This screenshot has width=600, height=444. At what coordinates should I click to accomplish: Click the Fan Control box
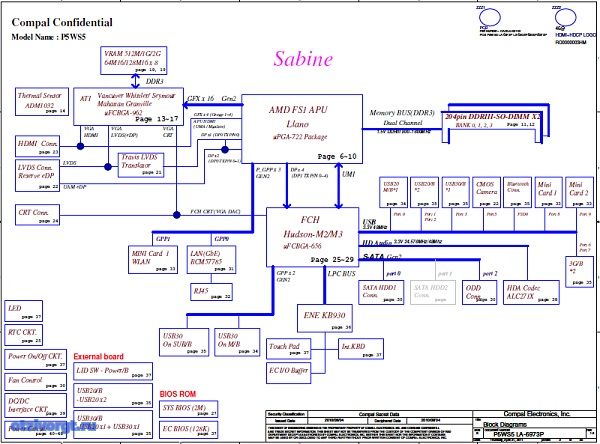tap(36, 382)
